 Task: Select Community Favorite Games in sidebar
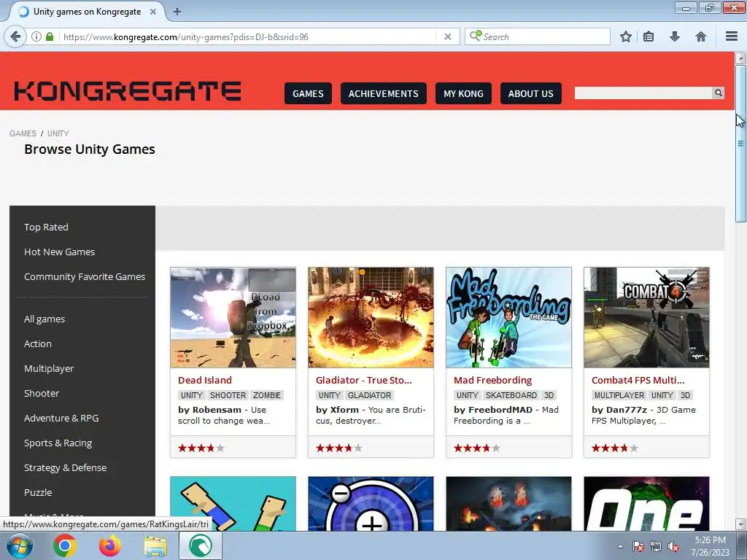click(x=85, y=276)
